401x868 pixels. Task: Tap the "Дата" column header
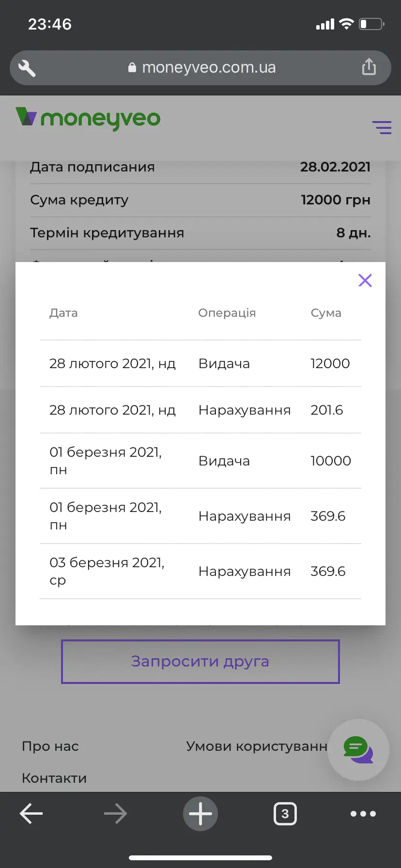(63, 313)
